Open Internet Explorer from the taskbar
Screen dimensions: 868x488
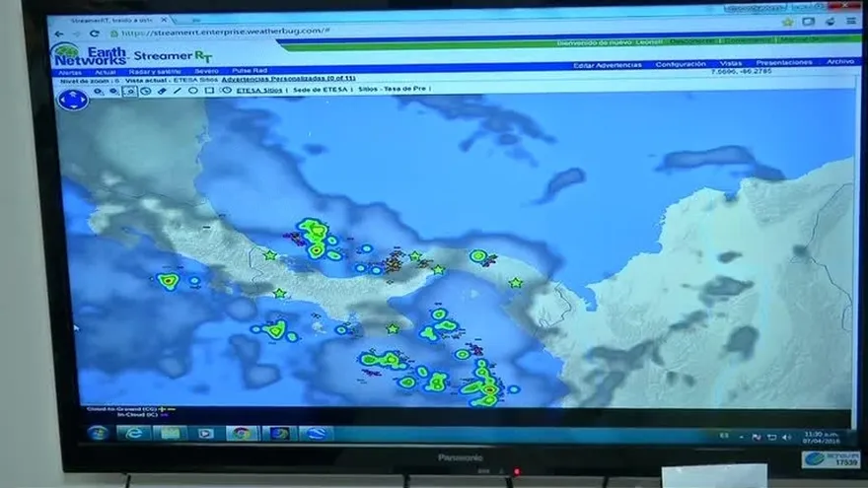[133, 433]
